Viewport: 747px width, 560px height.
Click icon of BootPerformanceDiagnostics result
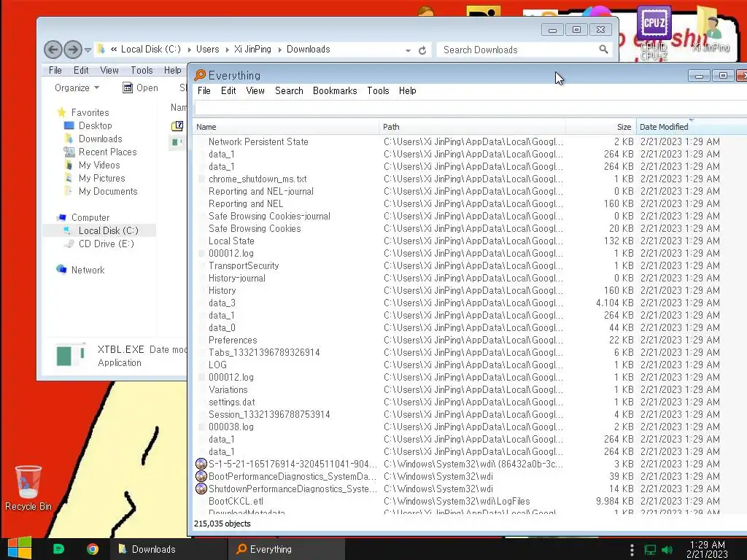pos(201,476)
